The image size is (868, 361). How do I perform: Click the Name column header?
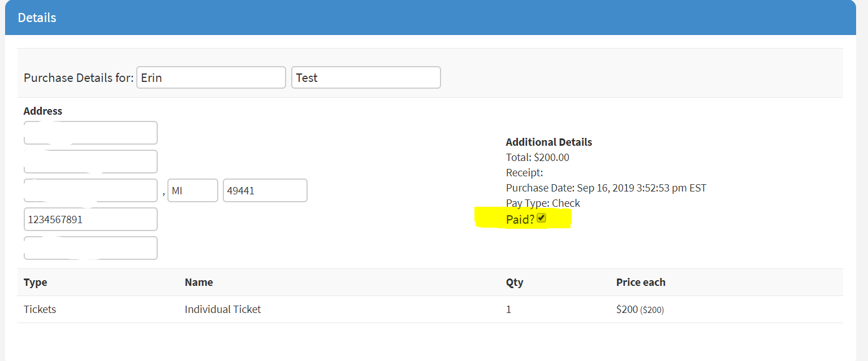(198, 282)
